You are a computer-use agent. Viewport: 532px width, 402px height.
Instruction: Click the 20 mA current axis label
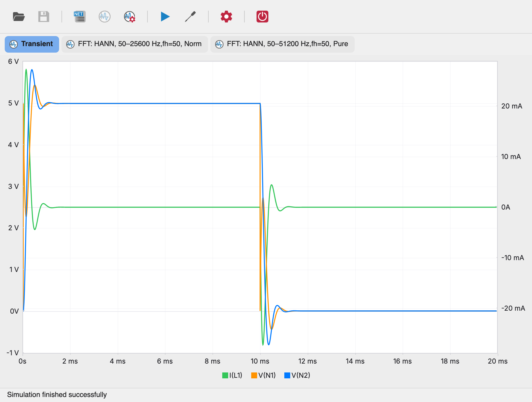pos(512,106)
